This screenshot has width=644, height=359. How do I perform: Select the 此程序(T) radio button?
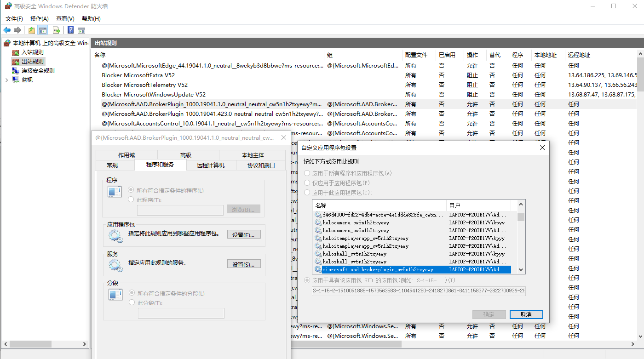coord(131,199)
